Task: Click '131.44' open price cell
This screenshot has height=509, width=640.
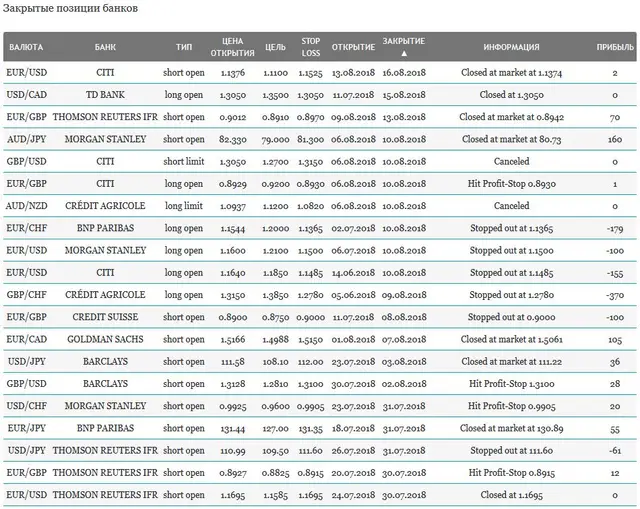Action: pyautogui.click(x=233, y=428)
